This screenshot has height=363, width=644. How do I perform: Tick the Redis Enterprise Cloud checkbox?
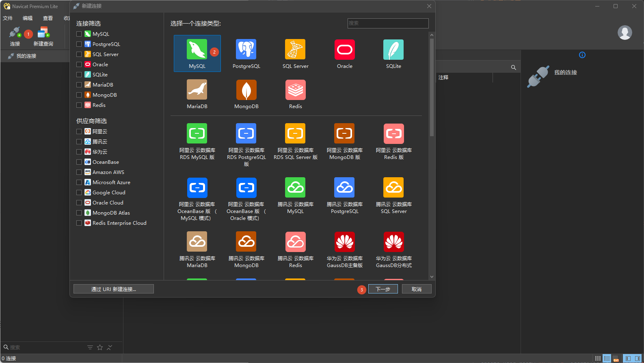[x=79, y=223]
